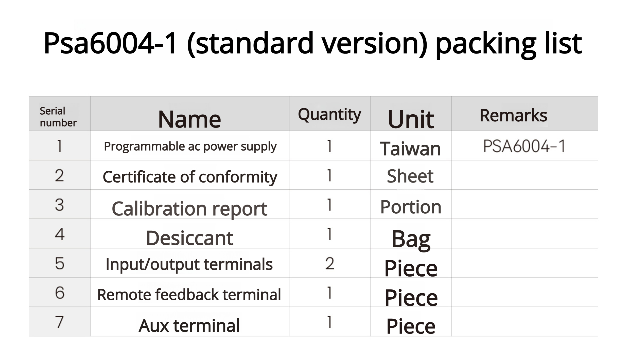The height and width of the screenshot is (364, 629).
Task: Select the Portion unit cell
Action: (x=411, y=207)
